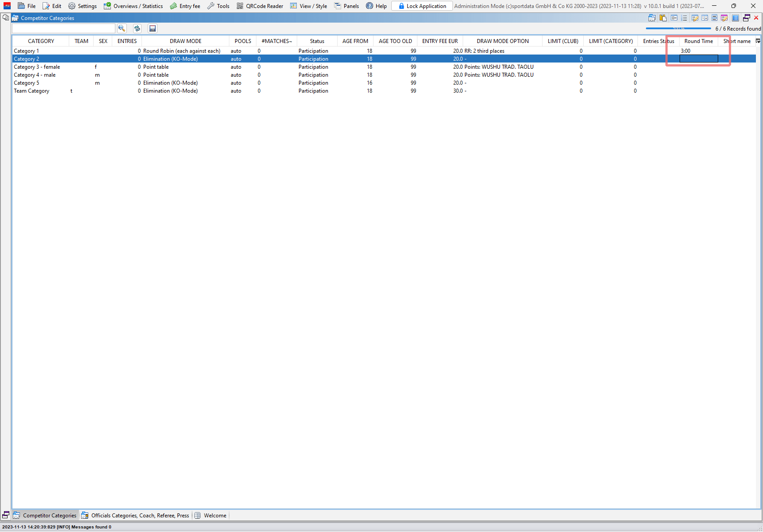Screen dimensions: 763x532
Task: Switch to Officials Categories tab
Action: coord(136,515)
